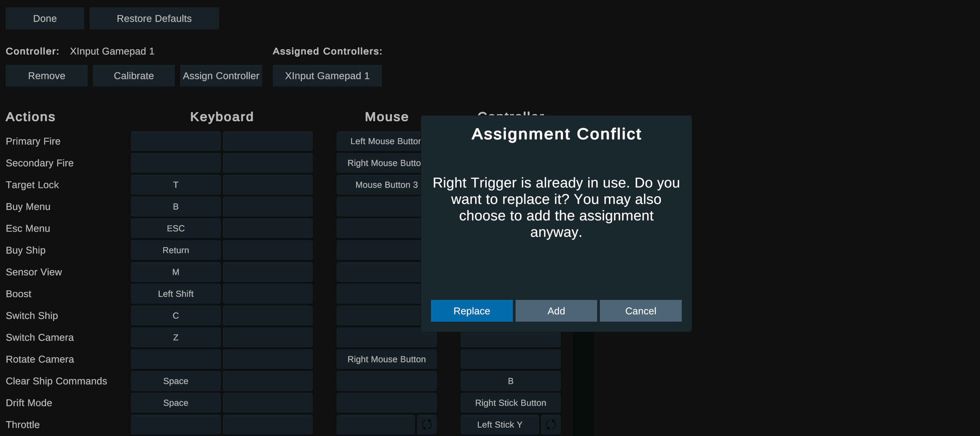Click the Boost Left Shift binding
This screenshot has height=436, width=980.
click(x=176, y=294)
